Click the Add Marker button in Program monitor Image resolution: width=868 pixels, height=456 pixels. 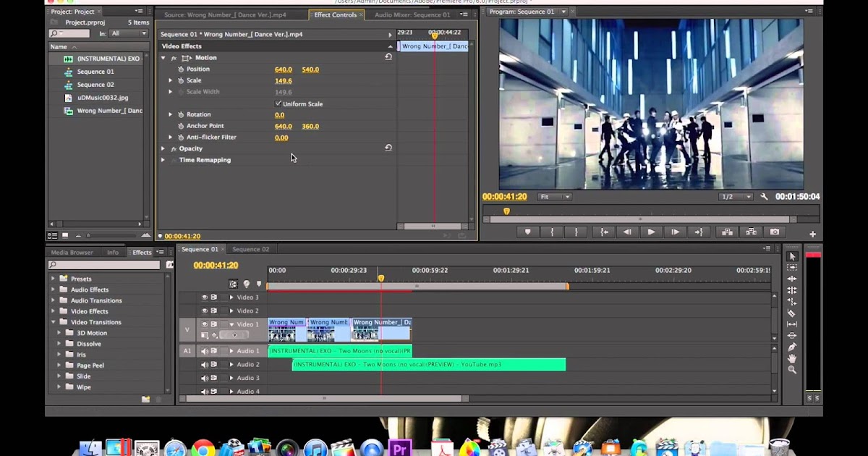tap(528, 232)
